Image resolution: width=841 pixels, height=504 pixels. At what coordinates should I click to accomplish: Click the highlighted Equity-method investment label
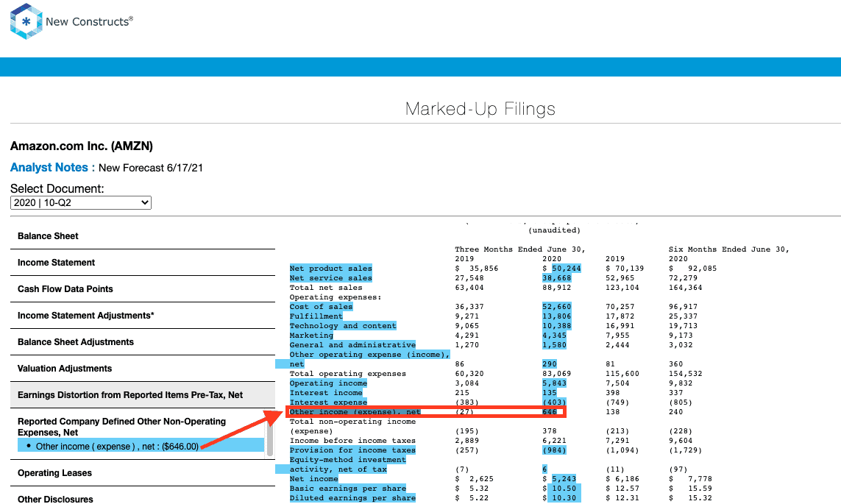(348, 460)
